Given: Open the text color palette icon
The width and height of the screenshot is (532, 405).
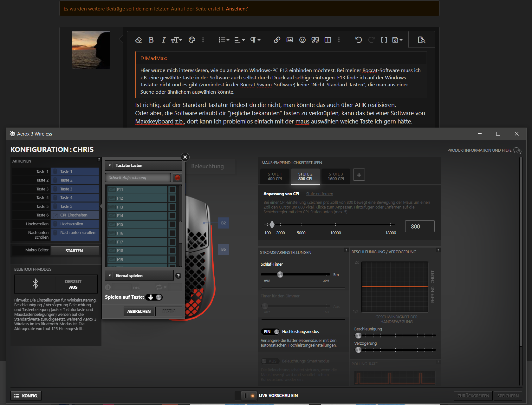Looking at the screenshot, I should click(x=192, y=40).
